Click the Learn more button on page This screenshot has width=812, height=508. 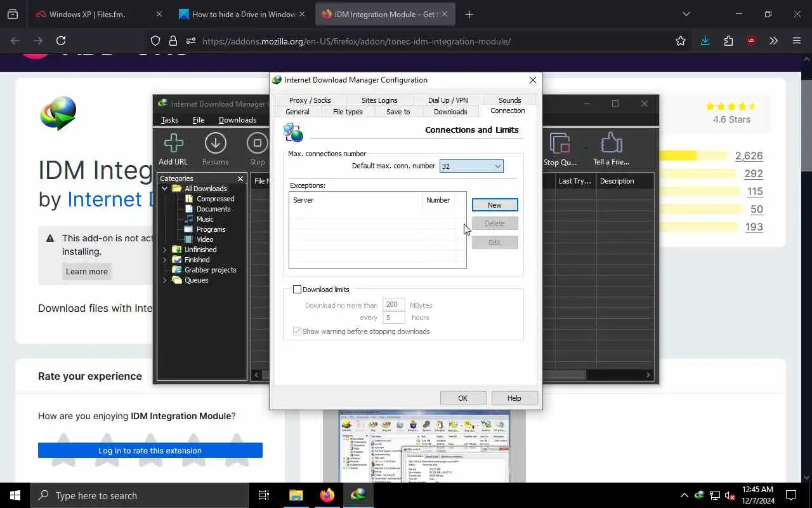[x=87, y=272]
